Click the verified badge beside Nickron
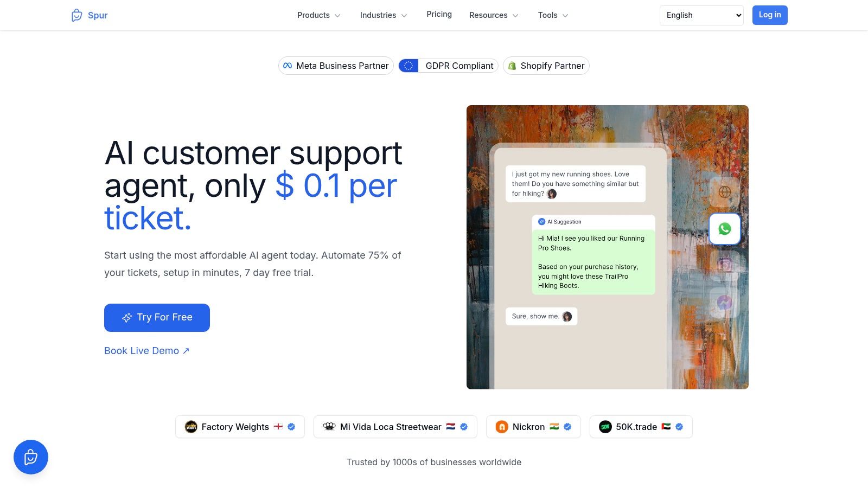This screenshot has width=868, height=488. point(567,427)
